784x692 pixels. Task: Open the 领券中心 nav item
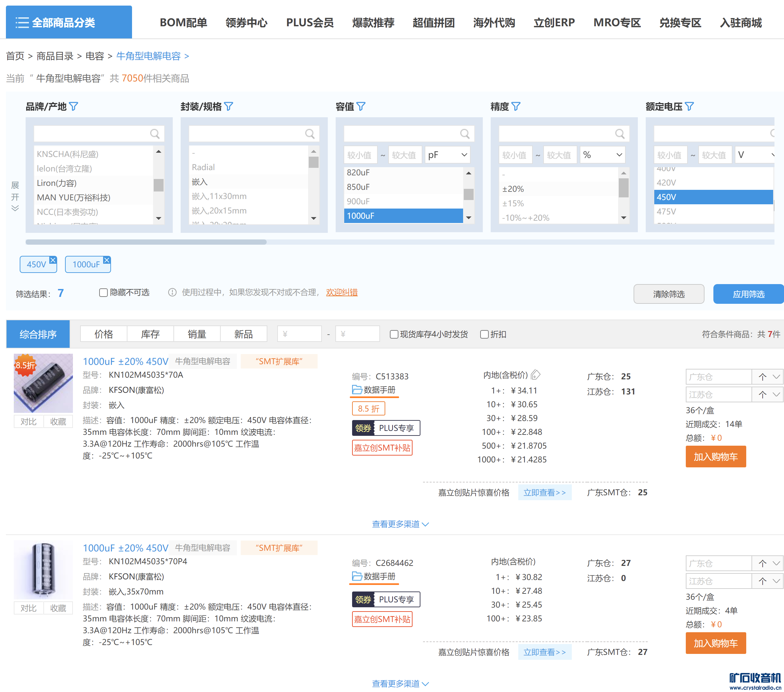(246, 23)
